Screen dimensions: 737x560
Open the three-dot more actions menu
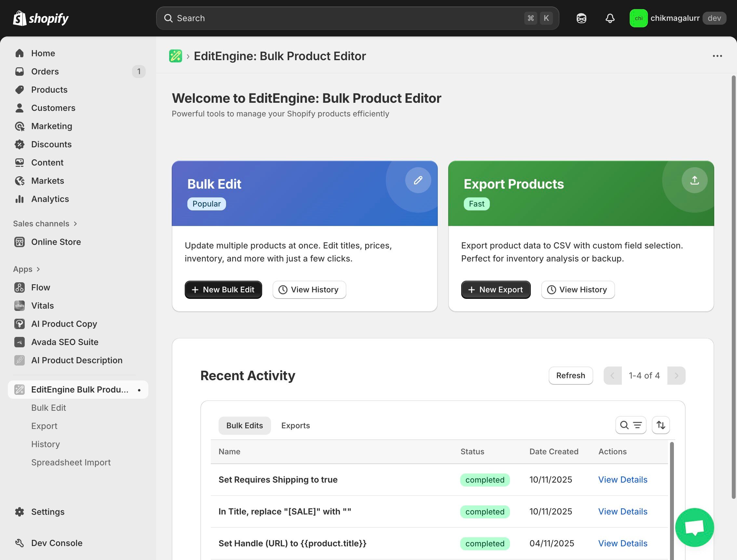coord(717,56)
